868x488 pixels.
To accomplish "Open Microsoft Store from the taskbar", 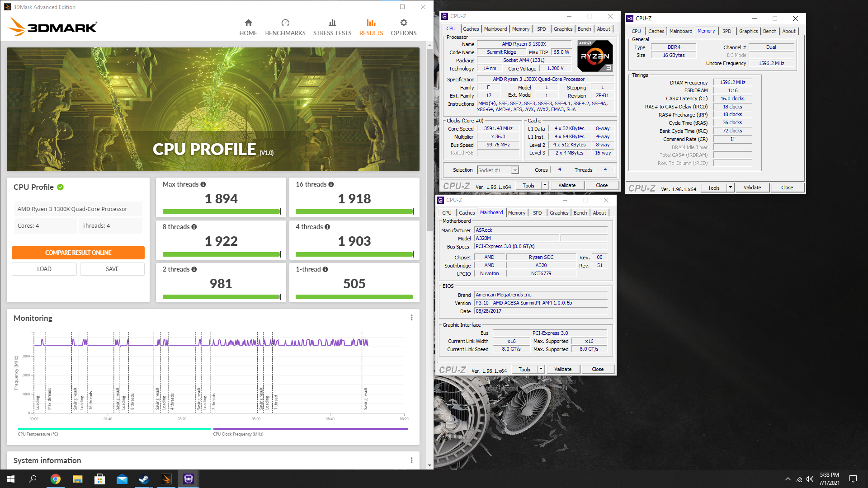I will tap(99, 479).
